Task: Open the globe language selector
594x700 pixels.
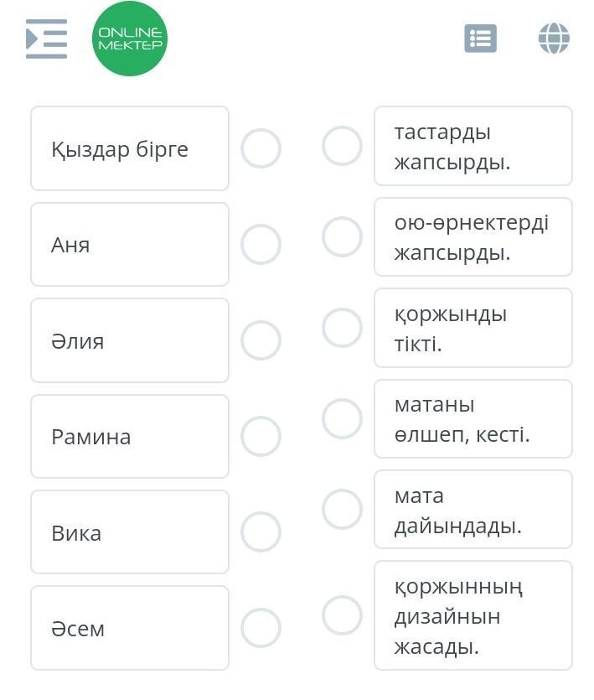Action: pyautogui.click(x=554, y=39)
